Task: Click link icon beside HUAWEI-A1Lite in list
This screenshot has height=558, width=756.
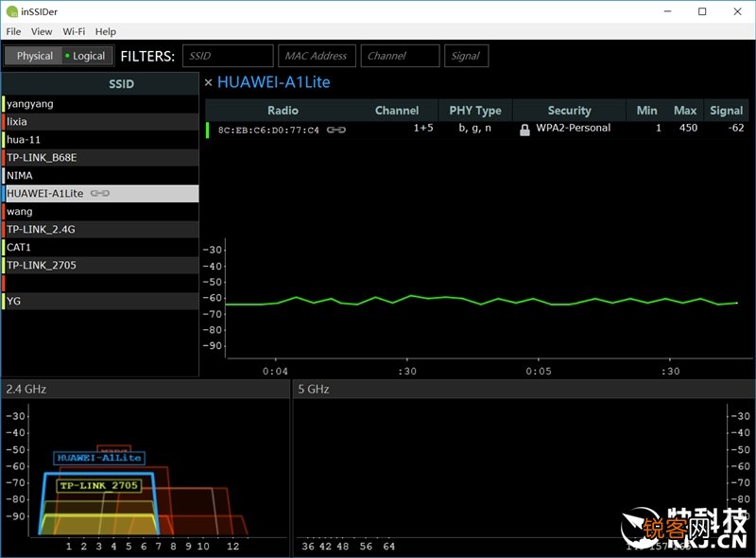Action: pos(100,194)
